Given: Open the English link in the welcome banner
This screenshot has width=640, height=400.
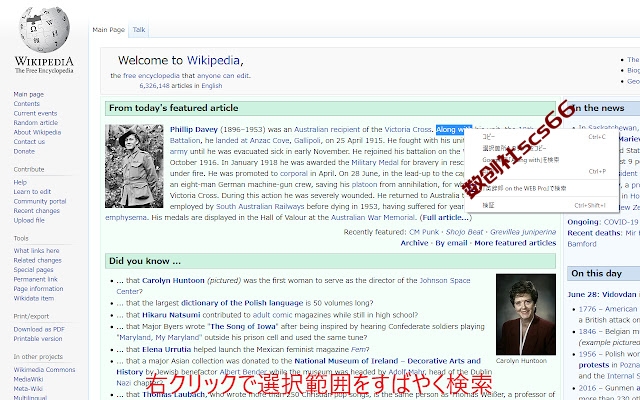Looking at the screenshot, I should coord(212,86).
